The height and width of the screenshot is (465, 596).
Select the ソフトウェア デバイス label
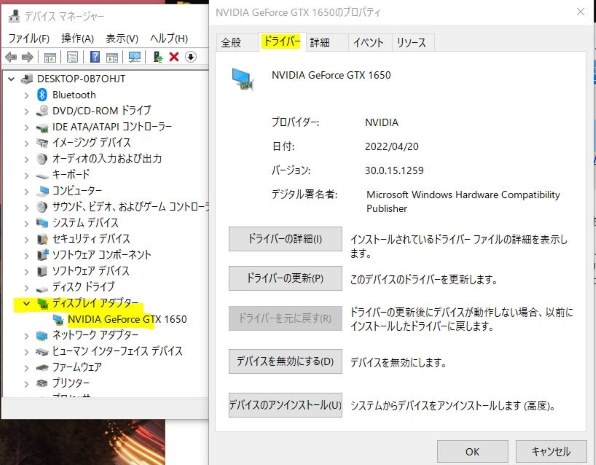point(90,271)
